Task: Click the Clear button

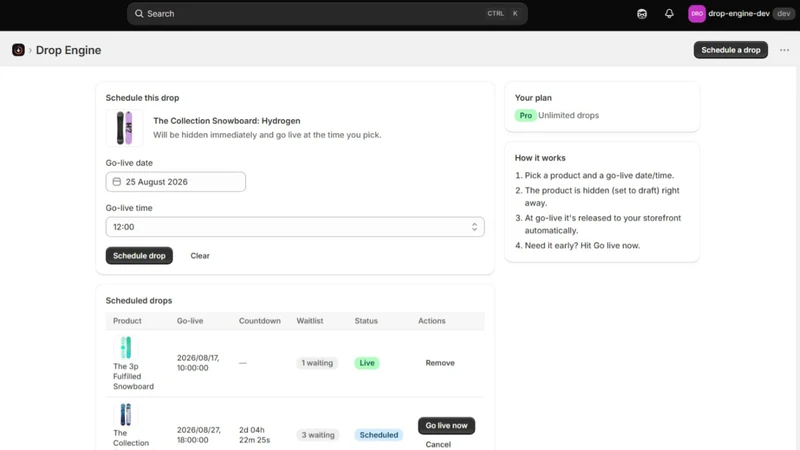Action: 200,256
